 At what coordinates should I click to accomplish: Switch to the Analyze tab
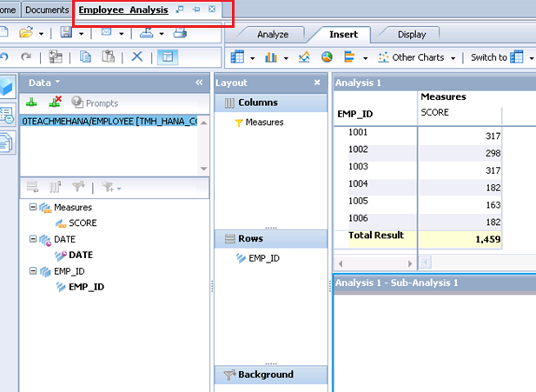coord(272,35)
